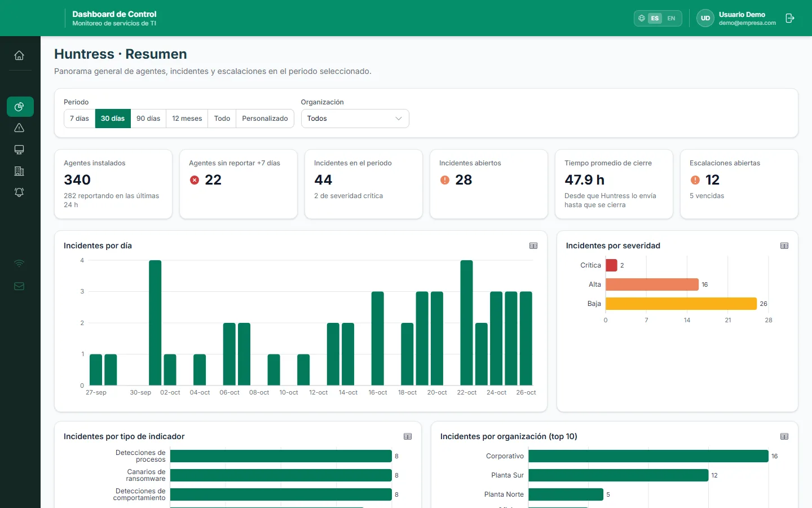Select the 12 meses period
The height and width of the screenshot is (508, 812).
click(187, 119)
